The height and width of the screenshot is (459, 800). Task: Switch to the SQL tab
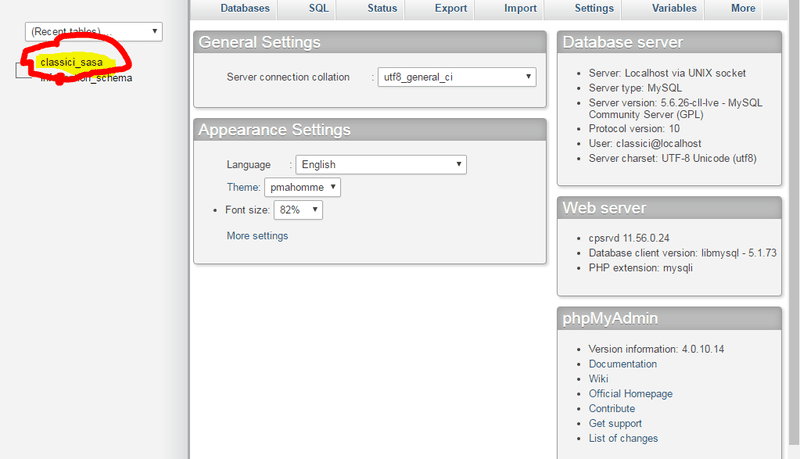click(318, 8)
